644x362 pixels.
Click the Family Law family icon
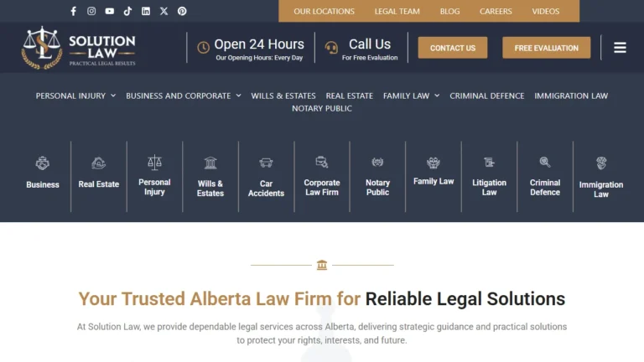(434, 163)
